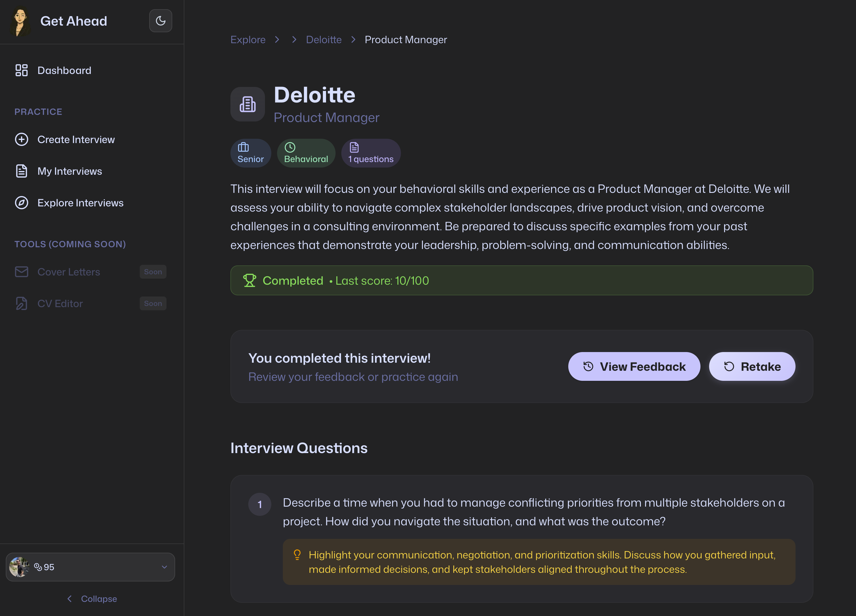The image size is (856, 616).
Task: Open Explore Interviews in the sidebar
Action: 80,203
